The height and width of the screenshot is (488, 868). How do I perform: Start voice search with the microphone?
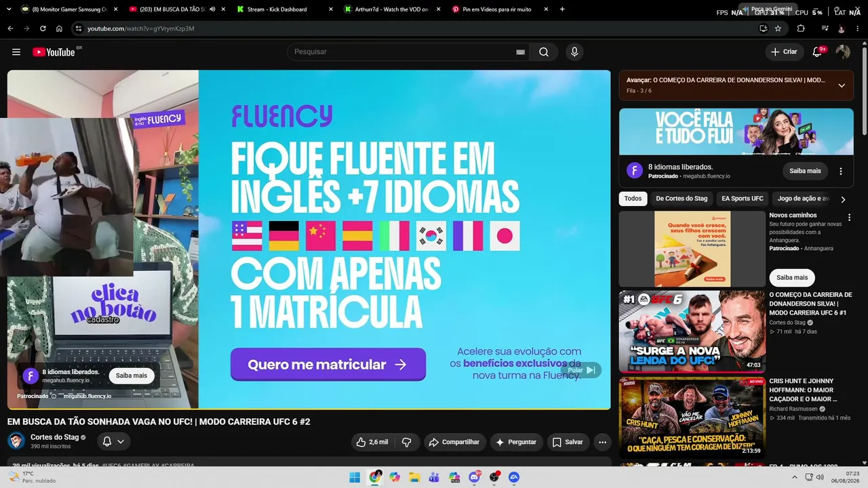pos(574,52)
